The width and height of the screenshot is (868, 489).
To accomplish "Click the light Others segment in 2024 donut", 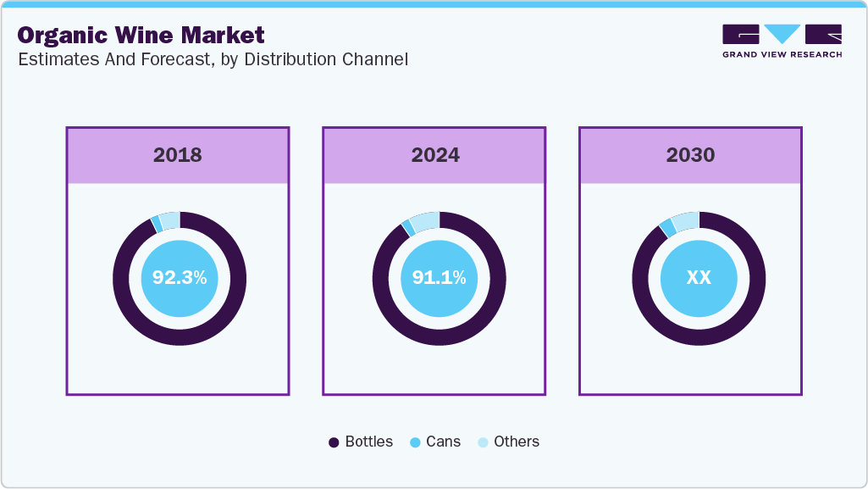I will (x=426, y=220).
